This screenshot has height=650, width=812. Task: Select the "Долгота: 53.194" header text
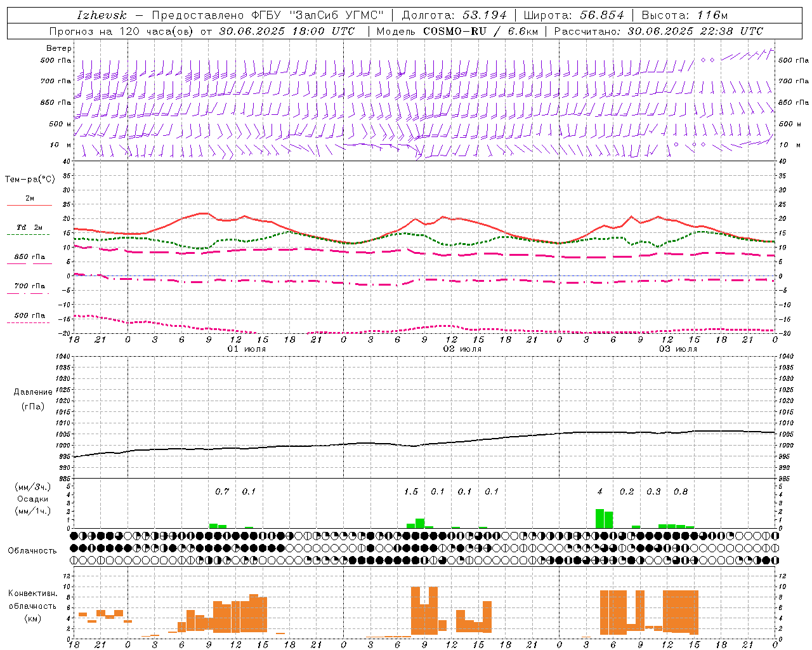click(x=454, y=15)
